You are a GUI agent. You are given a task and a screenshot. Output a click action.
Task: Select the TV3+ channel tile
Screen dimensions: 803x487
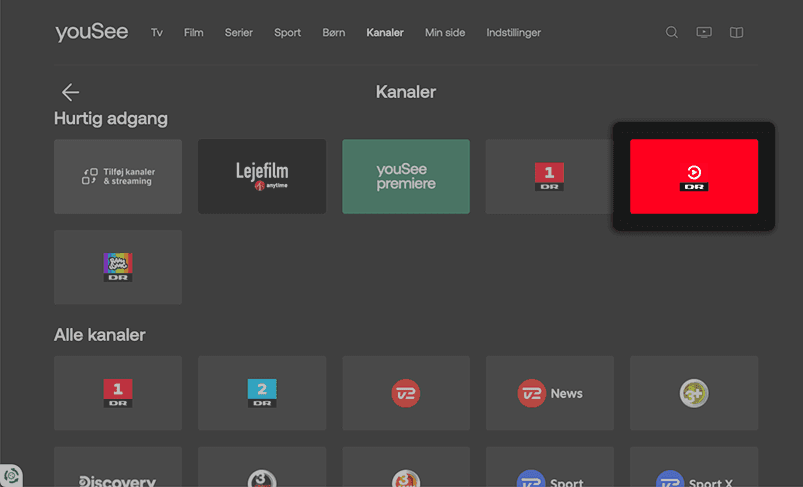click(694, 393)
